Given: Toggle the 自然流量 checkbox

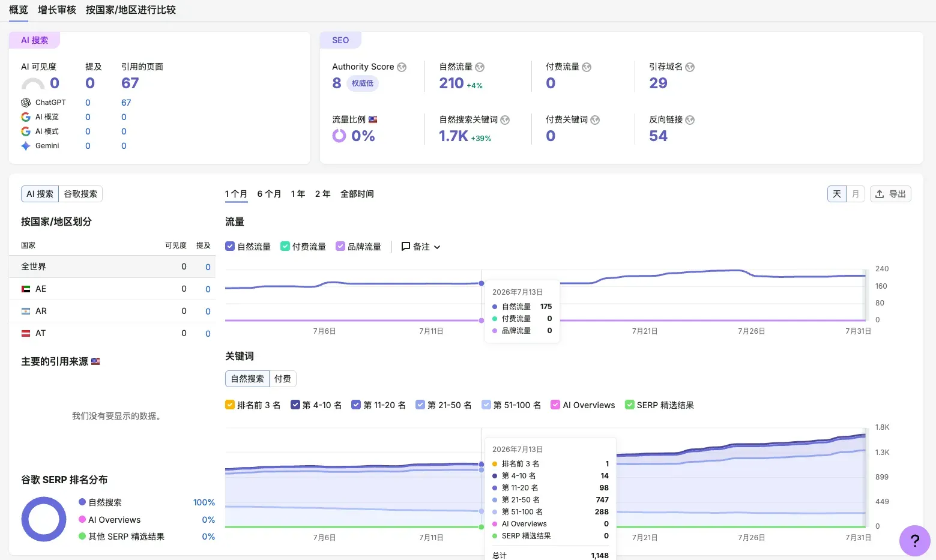Looking at the screenshot, I should tap(230, 246).
